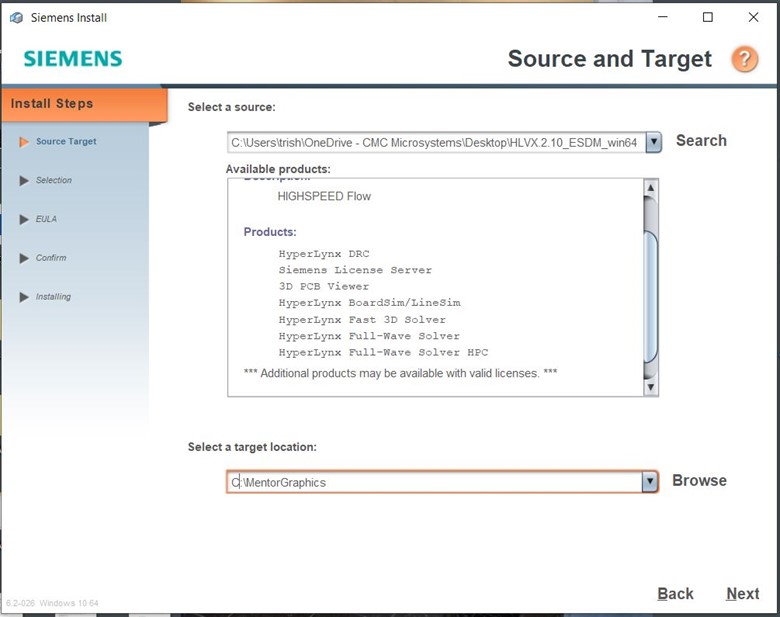Click the Products: heading in the list
This screenshot has width=780, height=617.
[270, 232]
